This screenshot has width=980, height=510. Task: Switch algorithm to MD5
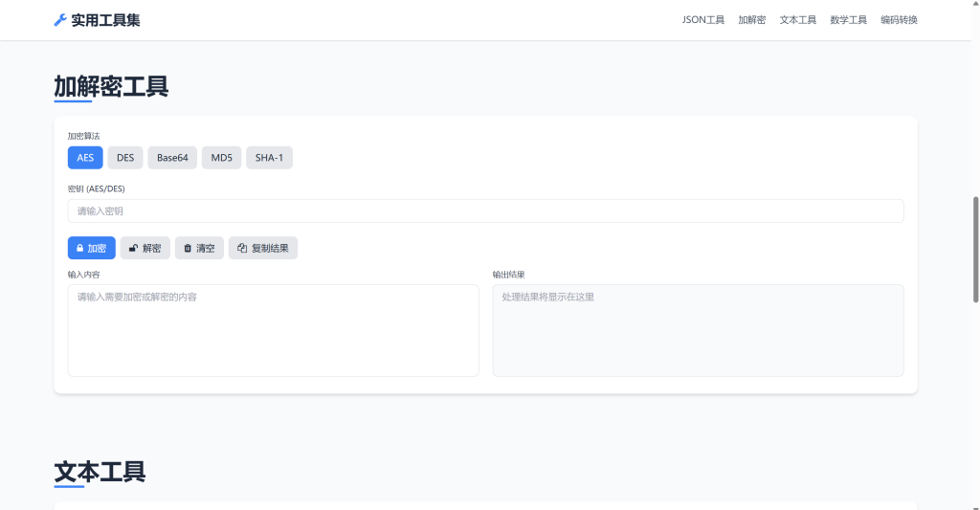pos(221,158)
